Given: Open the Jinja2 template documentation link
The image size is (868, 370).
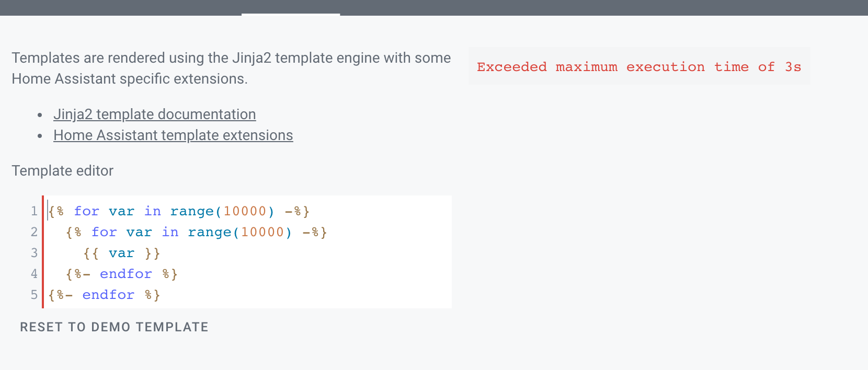Looking at the screenshot, I should point(154,114).
